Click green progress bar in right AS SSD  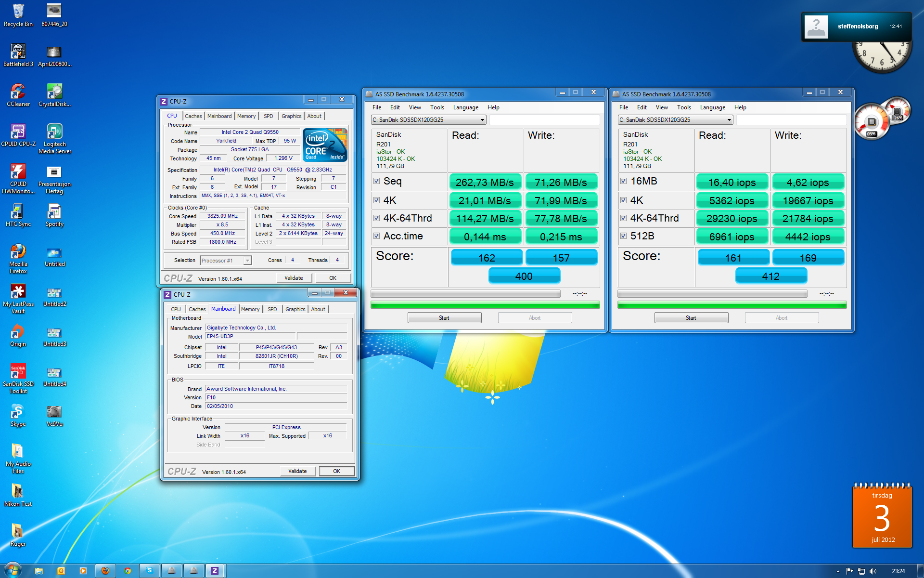[732, 305]
